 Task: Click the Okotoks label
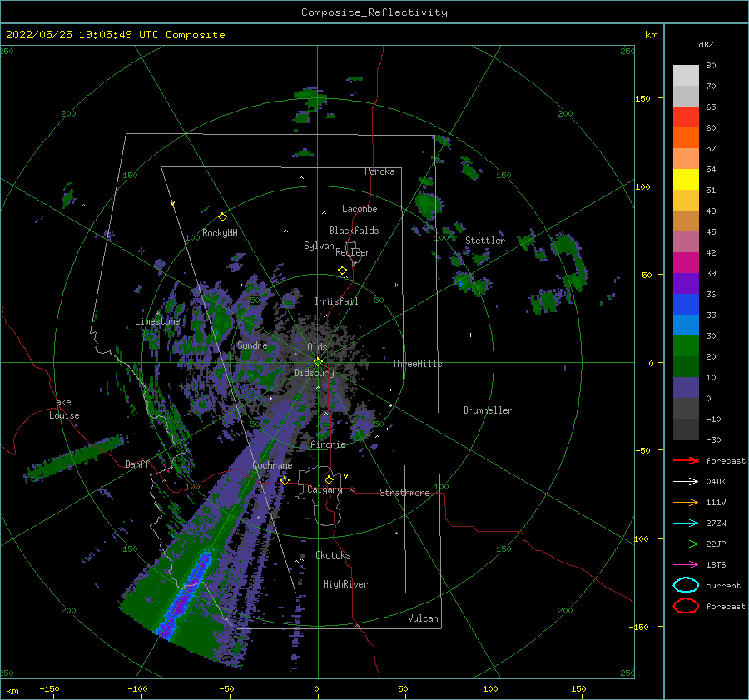[x=333, y=555]
